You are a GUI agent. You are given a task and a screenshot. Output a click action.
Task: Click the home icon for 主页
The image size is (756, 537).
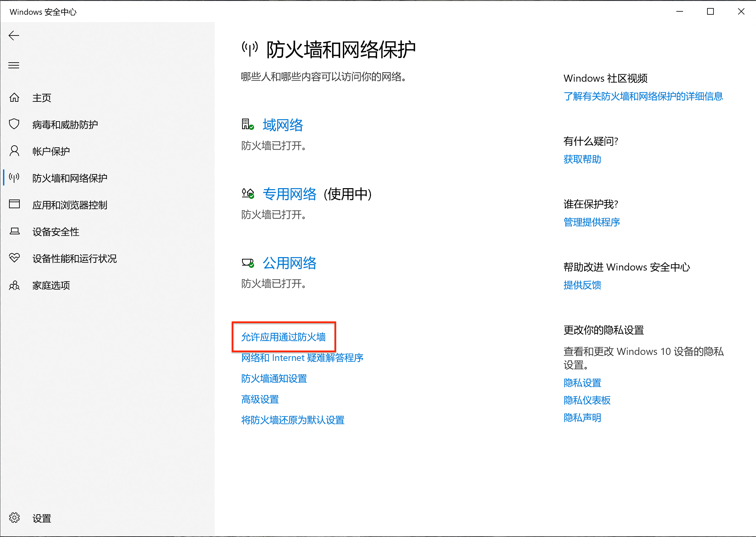[14, 97]
